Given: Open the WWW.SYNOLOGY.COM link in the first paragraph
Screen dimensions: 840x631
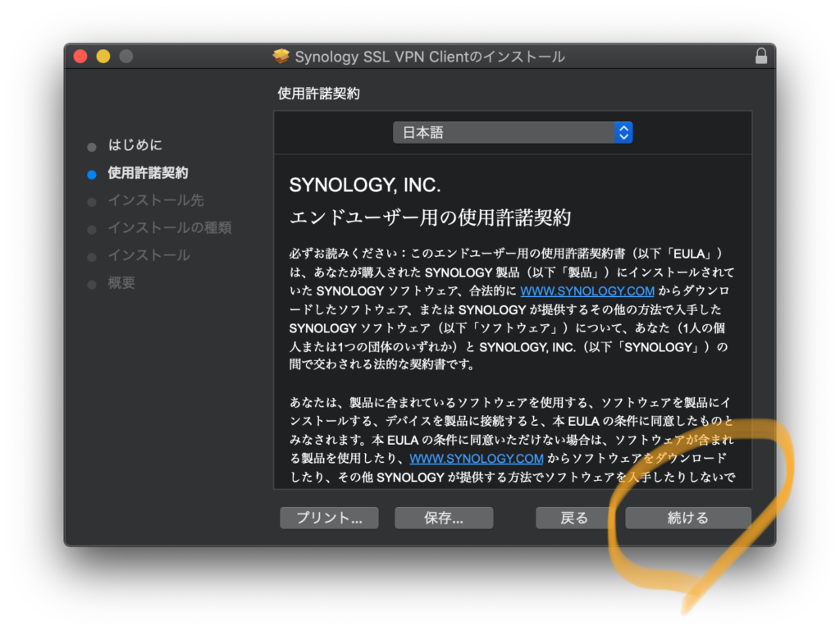Looking at the screenshot, I should pyautogui.click(x=587, y=291).
